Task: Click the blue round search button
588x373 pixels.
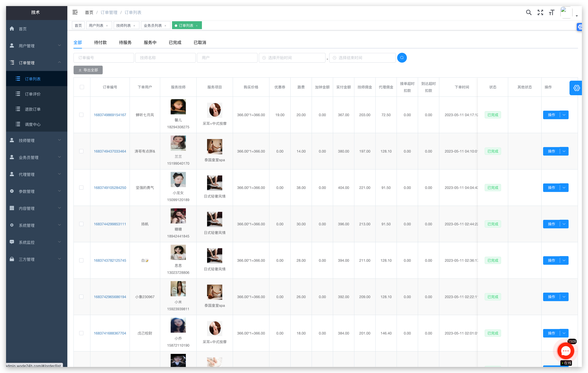Action: tap(402, 58)
